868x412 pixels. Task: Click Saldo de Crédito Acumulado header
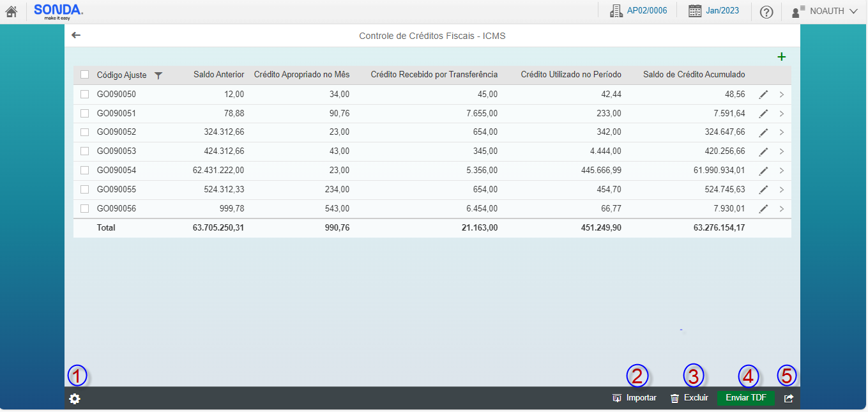pyautogui.click(x=694, y=75)
